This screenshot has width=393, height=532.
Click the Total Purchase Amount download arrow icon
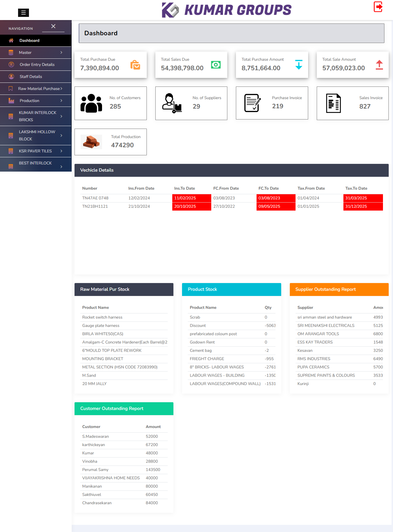click(x=299, y=65)
